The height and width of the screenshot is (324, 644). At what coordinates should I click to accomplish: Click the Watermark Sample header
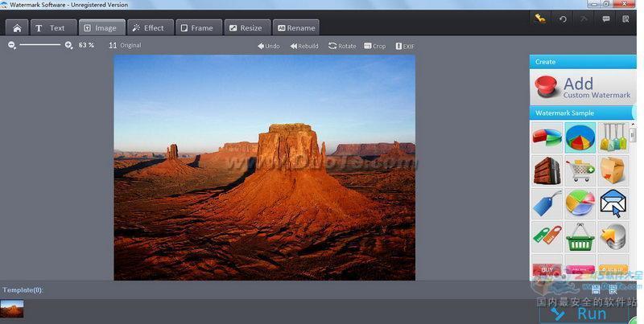583,113
